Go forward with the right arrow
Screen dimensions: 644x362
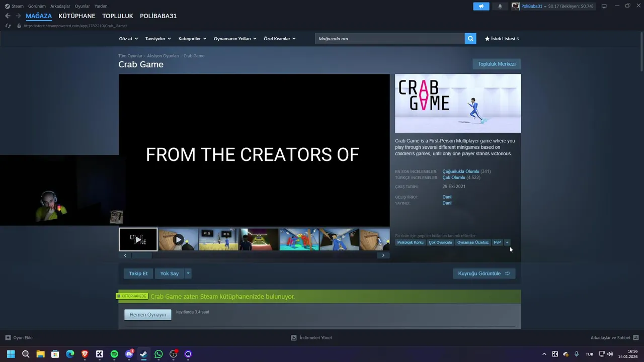18,16
